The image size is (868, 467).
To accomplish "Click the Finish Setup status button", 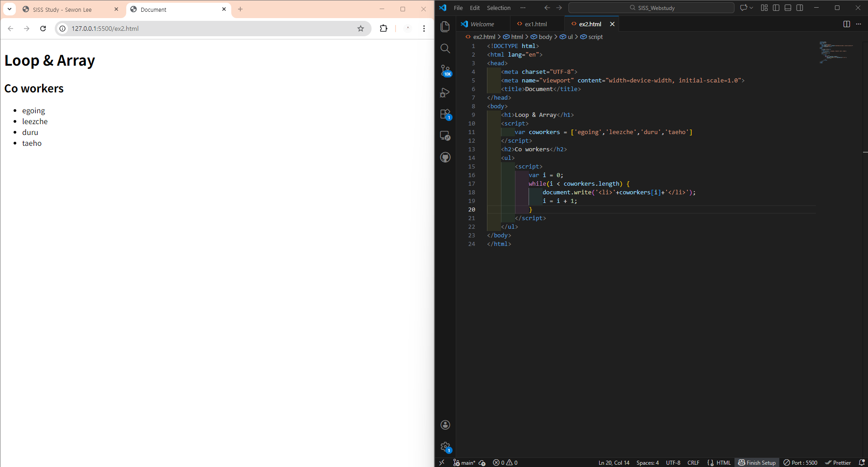I will (x=757, y=462).
